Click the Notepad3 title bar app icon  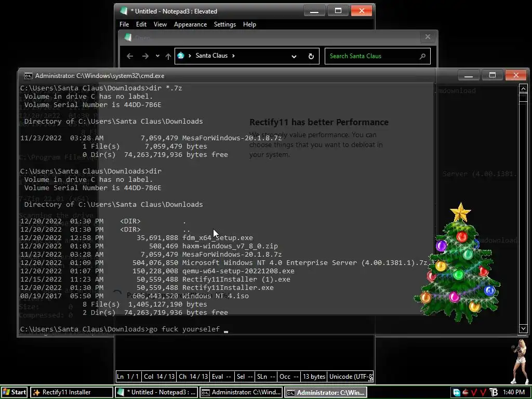[124, 11]
